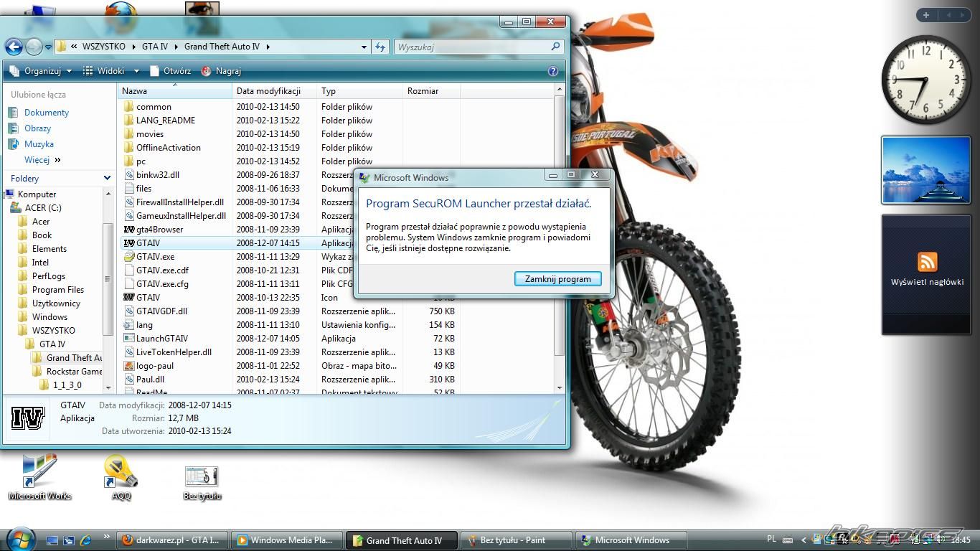Image resolution: width=980 pixels, height=551 pixels.
Task: Switch to Windows Media Player taskbar button
Action: pos(286,540)
